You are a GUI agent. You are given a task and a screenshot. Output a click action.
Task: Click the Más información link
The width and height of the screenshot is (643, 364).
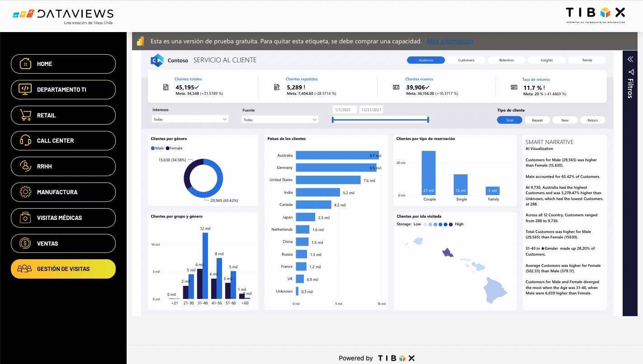click(450, 41)
